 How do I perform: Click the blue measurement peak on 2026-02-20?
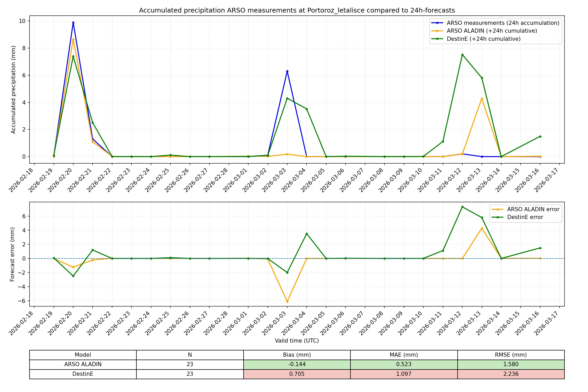point(73,23)
